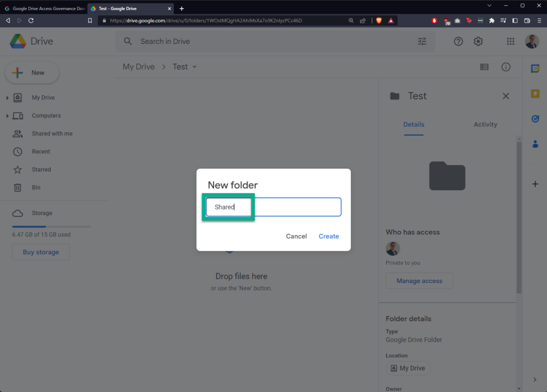This screenshot has height=392, width=547.
Task: Open the browser hamburger menu
Action: (x=539, y=21)
